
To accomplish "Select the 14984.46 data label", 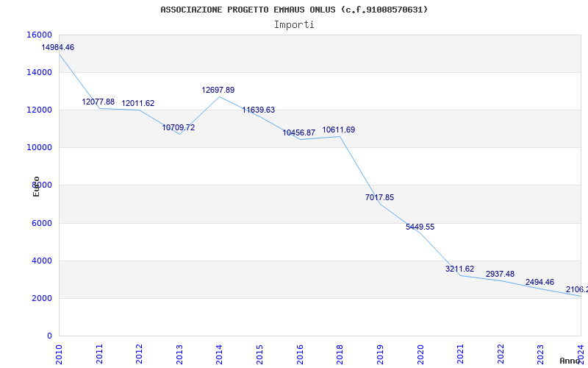I will tap(58, 48).
